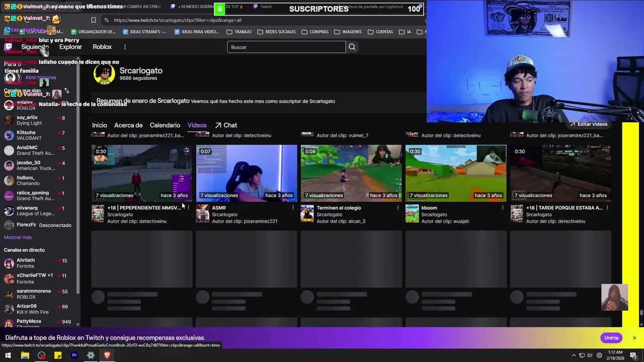Viewport: 644px width, 362px height.
Task: Open game box art beside +18 | PEPEPENDIENTE clip
Action: tap(98, 213)
